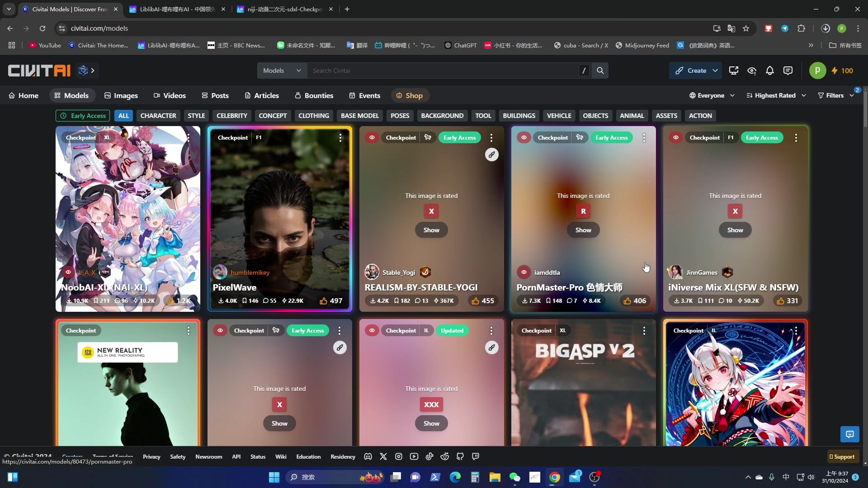Open the chat messages icon in header
The width and height of the screenshot is (868, 488).
point(788,70)
